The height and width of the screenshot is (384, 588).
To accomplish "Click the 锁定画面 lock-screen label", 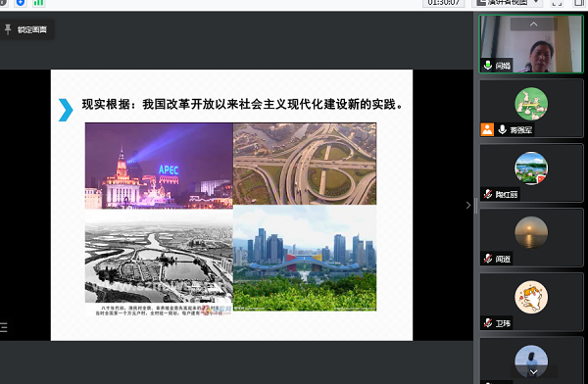I will click(x=32, y=29).
